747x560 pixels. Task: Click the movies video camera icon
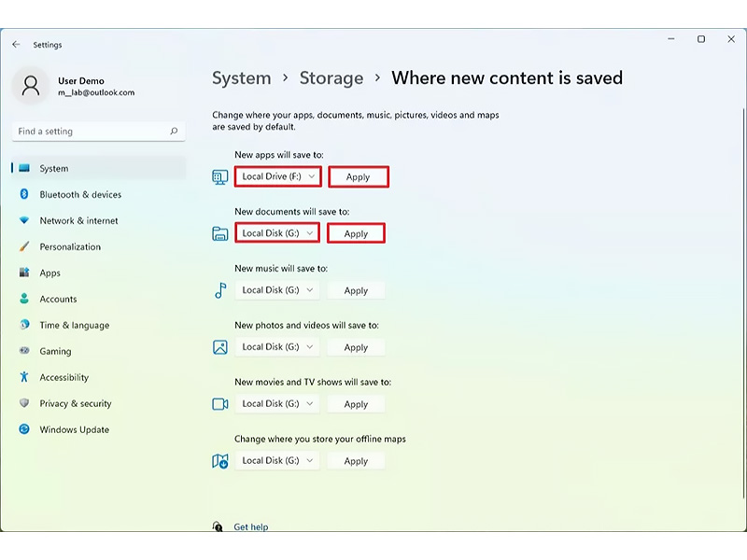[x=220, y=404]
